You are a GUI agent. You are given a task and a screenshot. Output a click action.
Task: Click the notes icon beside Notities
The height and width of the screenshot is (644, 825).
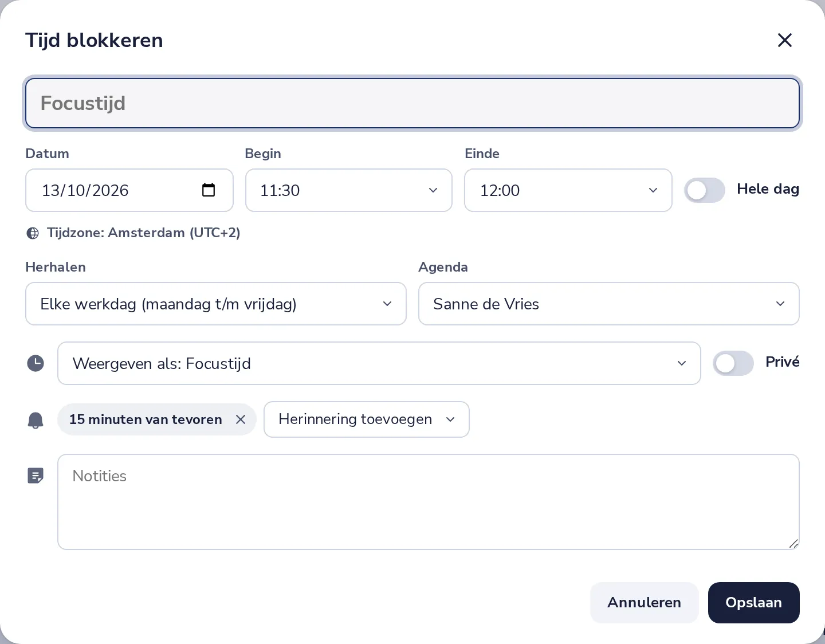tap(36, 476)
